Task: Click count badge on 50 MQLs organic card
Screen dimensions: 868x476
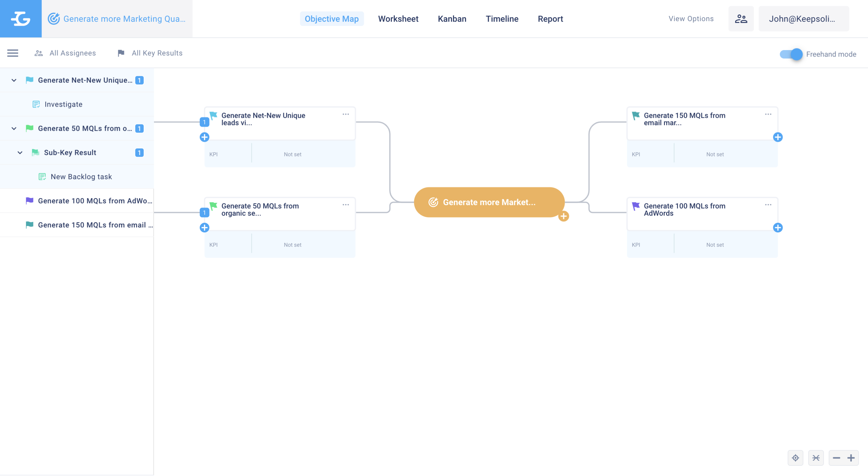Action: pyautogui.click(x=205, y=213)
